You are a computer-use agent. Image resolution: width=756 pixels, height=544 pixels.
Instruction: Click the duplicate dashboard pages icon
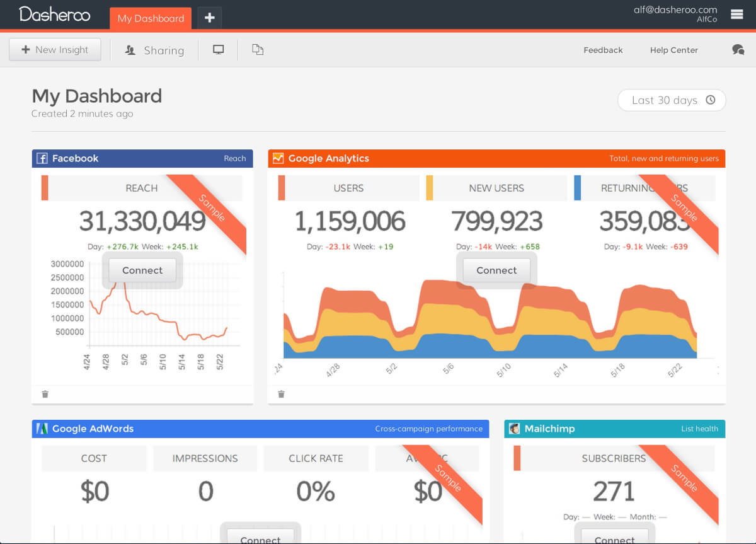coord(258,50)
